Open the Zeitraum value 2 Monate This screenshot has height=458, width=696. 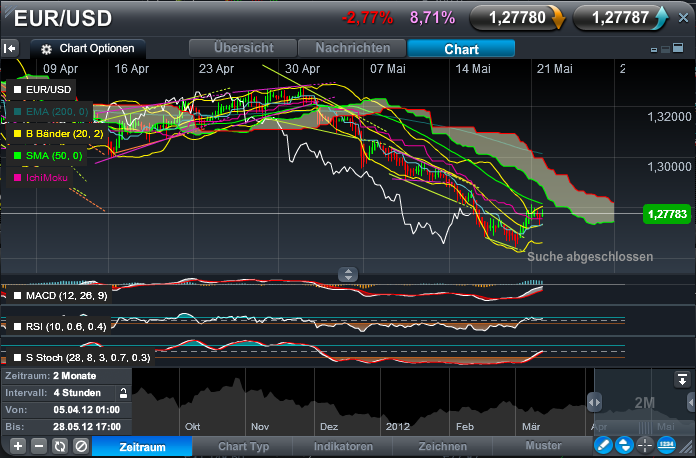[74, 376]
